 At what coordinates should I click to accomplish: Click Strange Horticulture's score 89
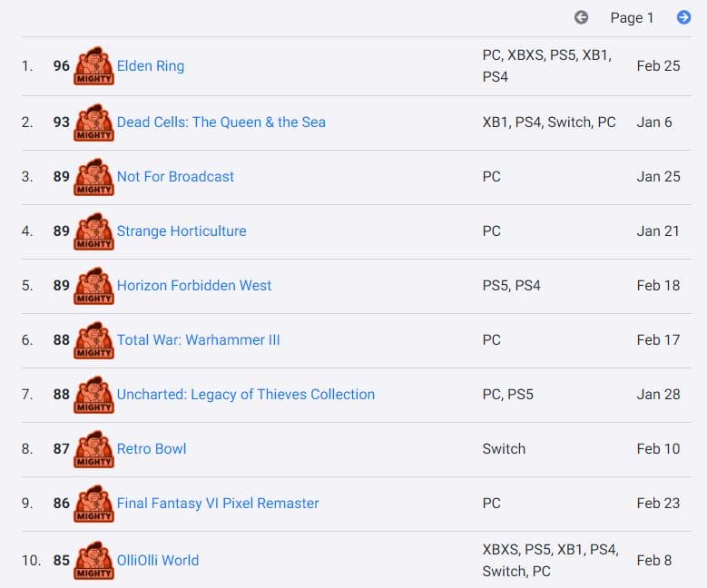[x=62, y=231]
